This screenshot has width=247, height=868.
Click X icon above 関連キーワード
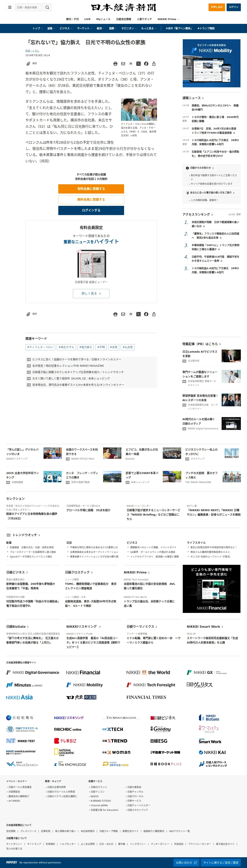coord(139,314)
